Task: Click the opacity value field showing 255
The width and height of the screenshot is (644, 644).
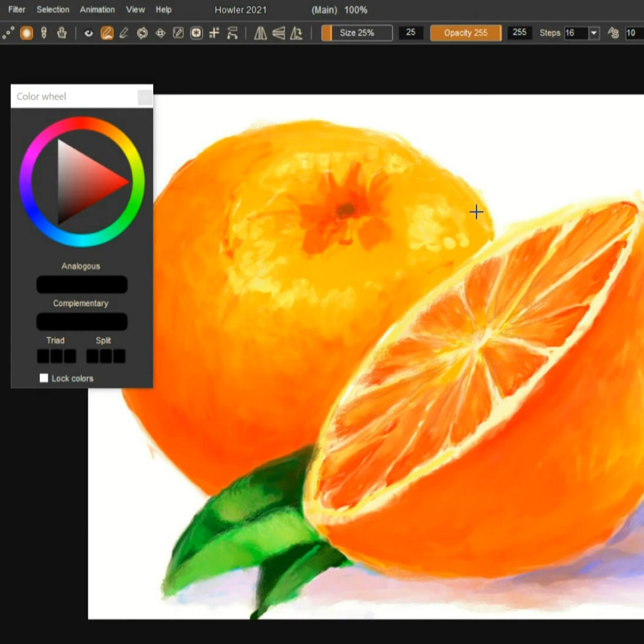Action: click(519, 33)
